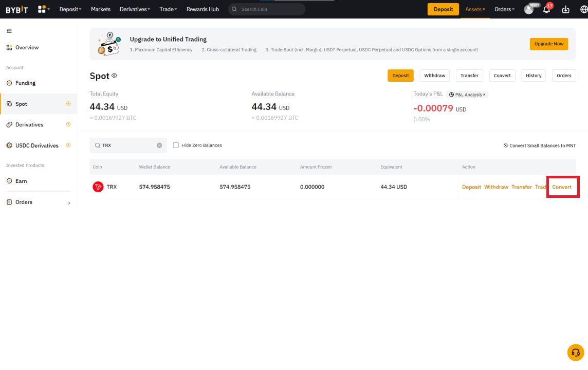This screenshot has height=370, width=588.
Task: Select Spot account in sidebar
Action: (x=39, y=104)
